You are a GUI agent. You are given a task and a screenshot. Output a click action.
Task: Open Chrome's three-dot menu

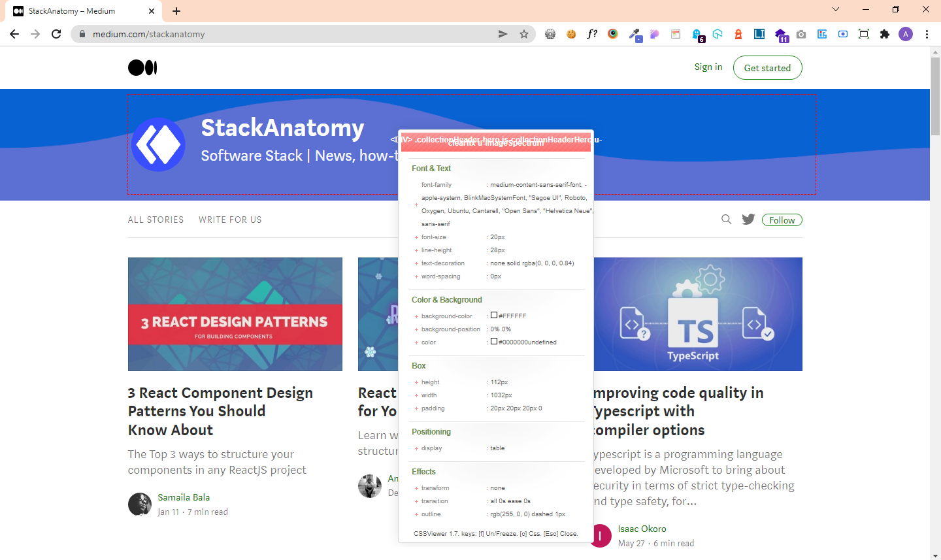(927, 34)
